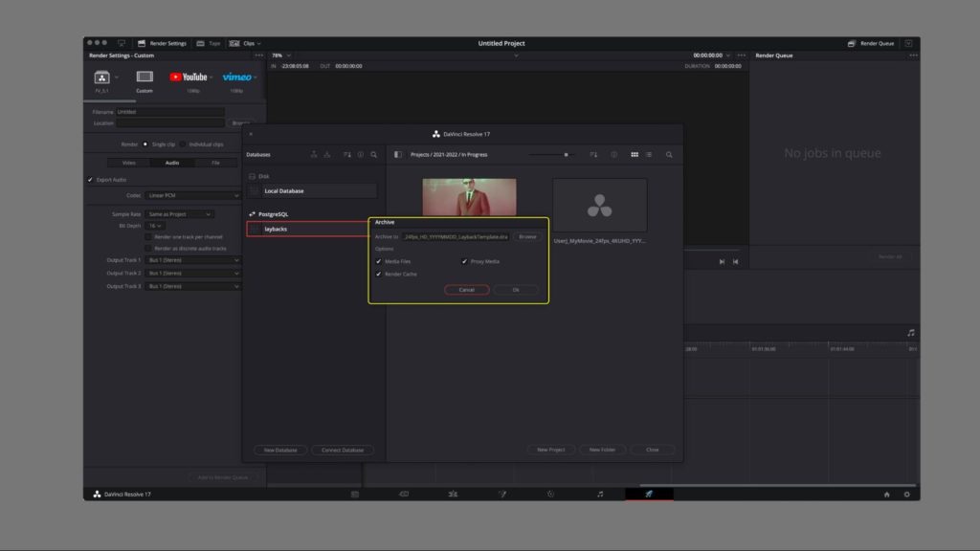Screen dimensions: 980x551
Task: Toggle the database sidebar panel icon
Action: coord(397,154)
